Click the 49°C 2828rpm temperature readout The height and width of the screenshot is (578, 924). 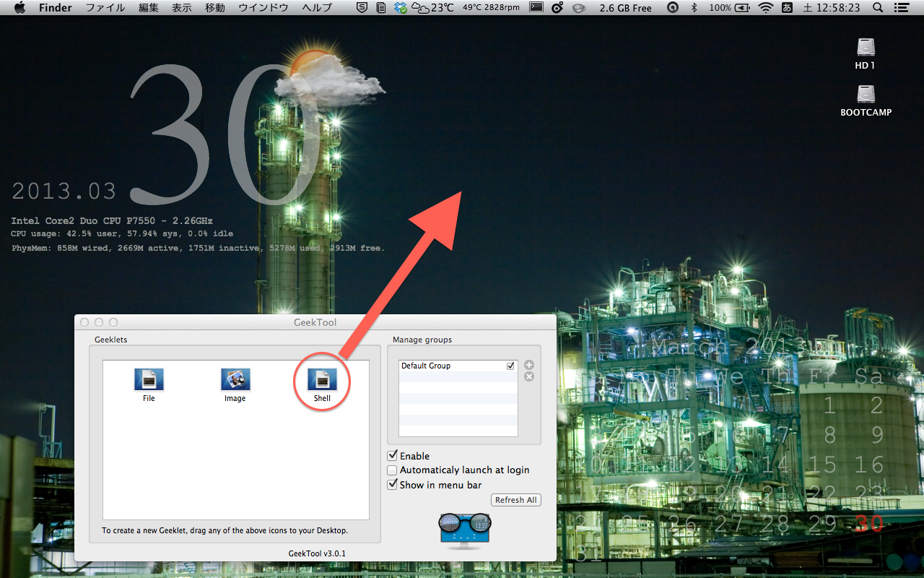click(491, 8)
